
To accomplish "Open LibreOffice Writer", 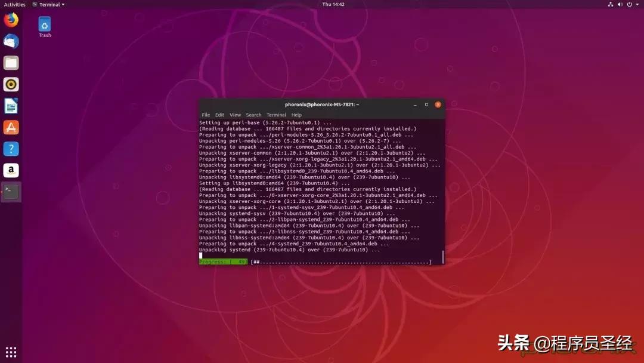I will tap(11, 106).
